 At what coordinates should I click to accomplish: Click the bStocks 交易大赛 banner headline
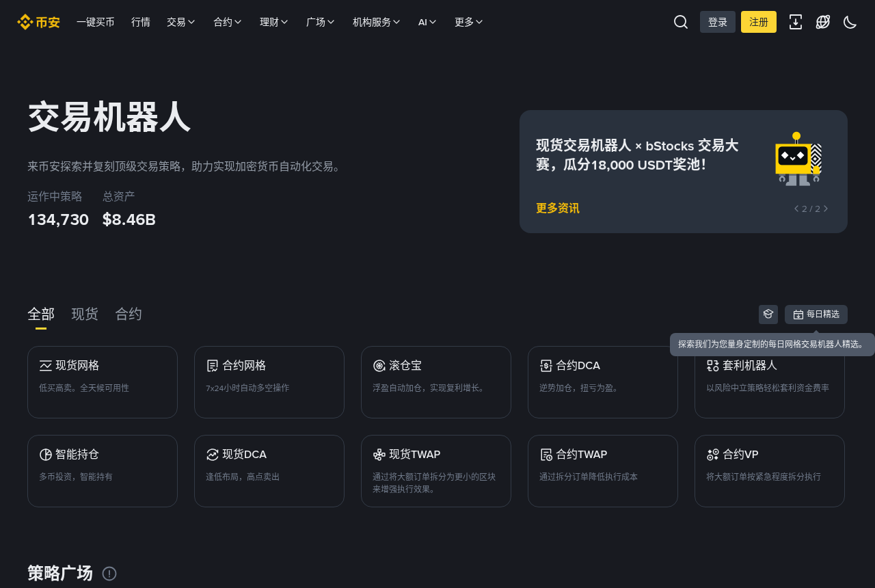coord(637,155)
